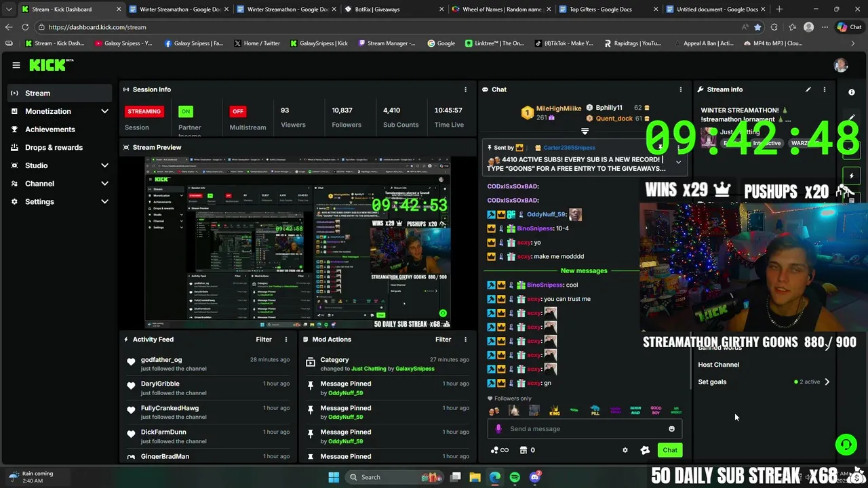Click the Stream Preview video thumbnail
The height and width of the screenshot is (488, 868).
pos(298,243)
